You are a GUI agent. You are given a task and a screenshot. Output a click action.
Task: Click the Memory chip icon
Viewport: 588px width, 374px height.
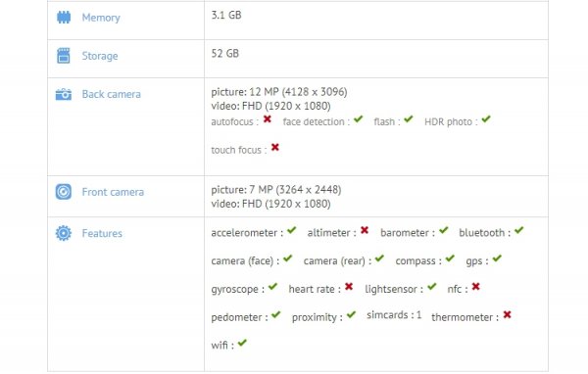64,18
